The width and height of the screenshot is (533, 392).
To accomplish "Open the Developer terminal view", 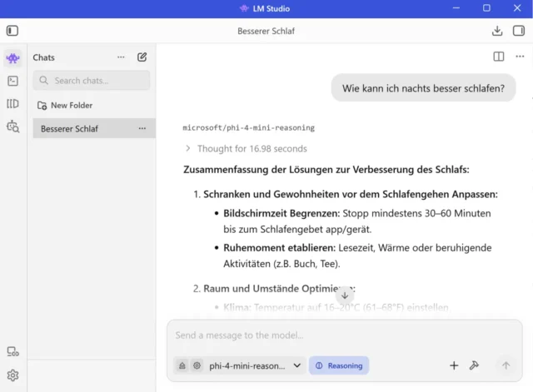I will pyautogui.click(x=12, y=81).
